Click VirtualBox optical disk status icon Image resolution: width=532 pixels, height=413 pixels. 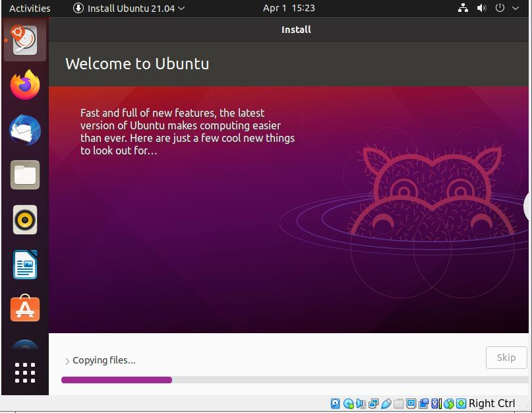pos(348,404)
